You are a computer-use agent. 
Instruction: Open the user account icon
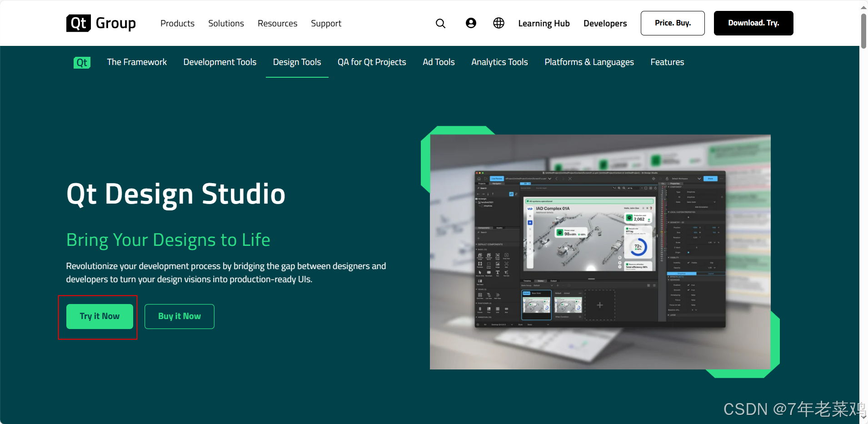(471, 23)
